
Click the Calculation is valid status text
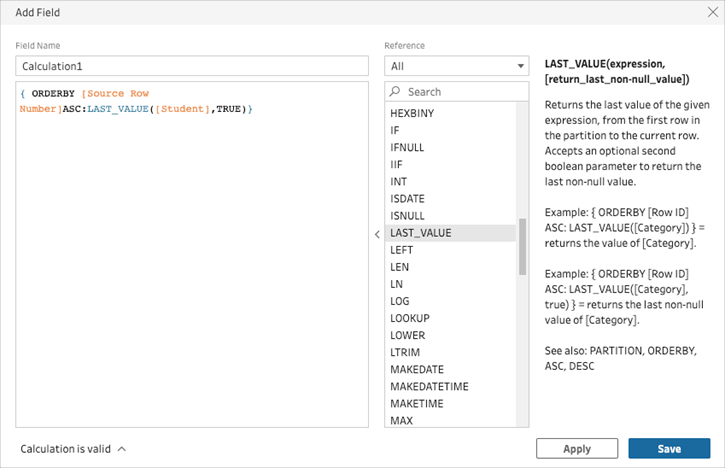[65, 449]
